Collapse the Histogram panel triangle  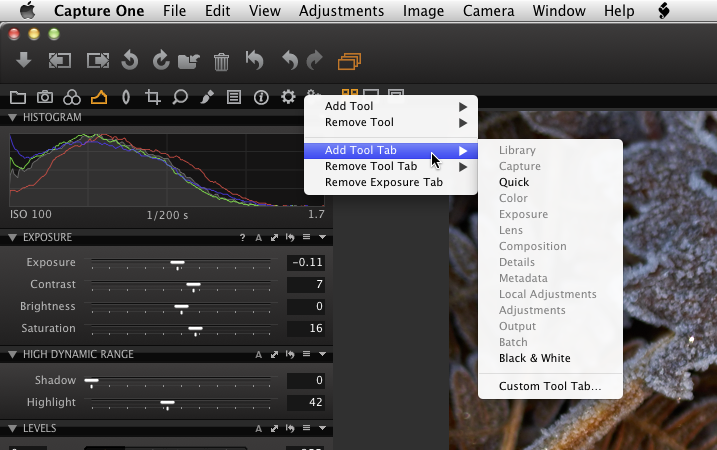point(12,118)
